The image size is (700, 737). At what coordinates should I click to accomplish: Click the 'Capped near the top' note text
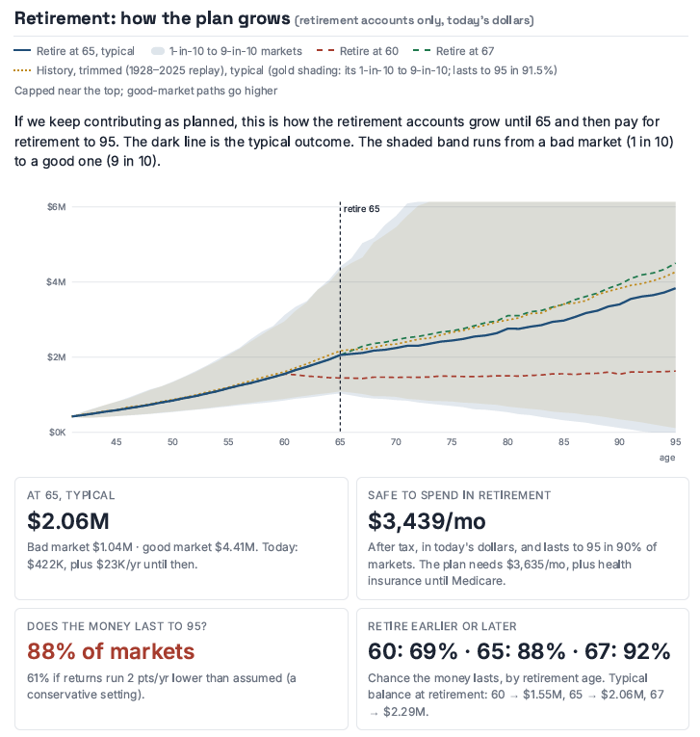point(145,91)
